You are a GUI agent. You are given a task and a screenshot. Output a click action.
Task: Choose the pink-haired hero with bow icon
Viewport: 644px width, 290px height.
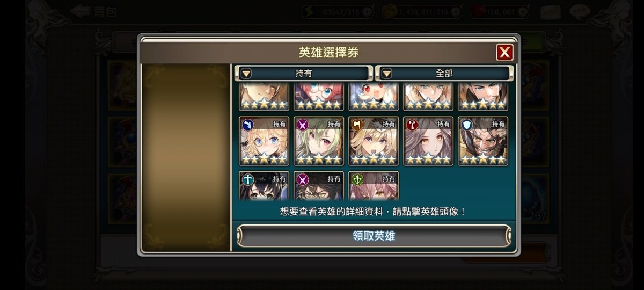[x=374, y=186]
